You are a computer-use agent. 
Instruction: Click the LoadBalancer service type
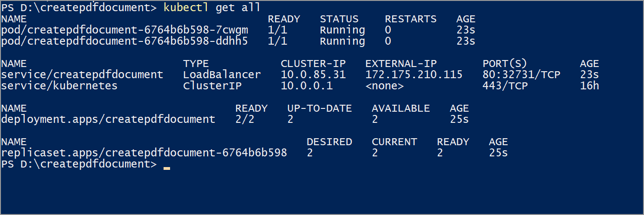tap(222, 74)
